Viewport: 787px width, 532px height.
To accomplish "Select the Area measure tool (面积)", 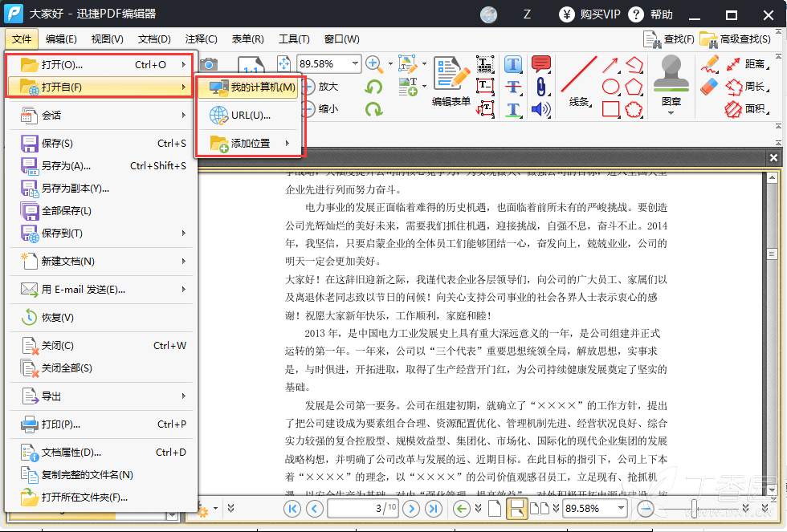I will click(x=747, y=109).
